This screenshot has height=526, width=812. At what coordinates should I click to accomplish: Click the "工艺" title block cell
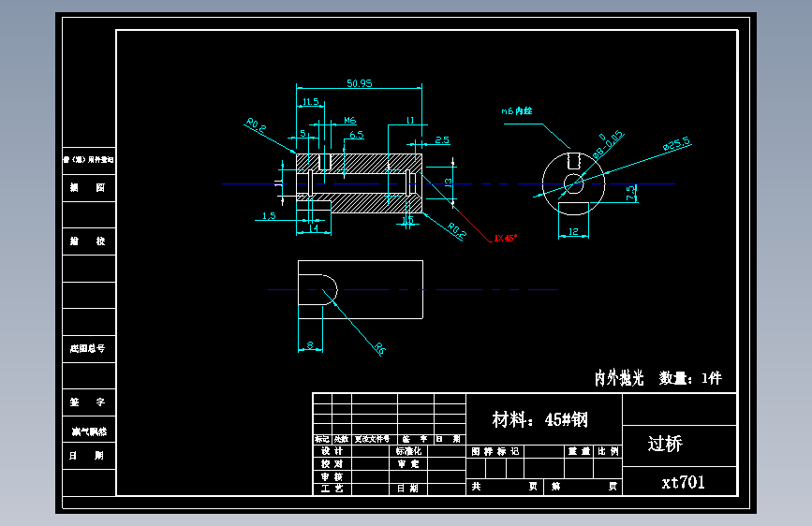click(332, 489)
